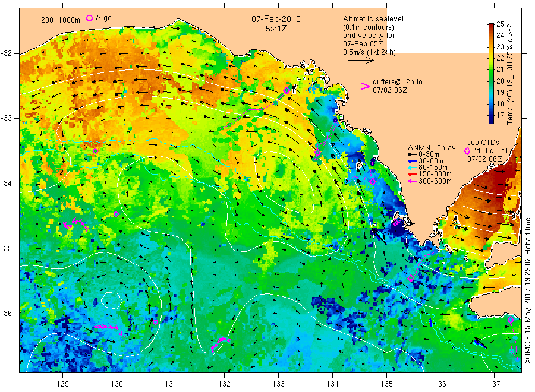Click the magenta drifters chevron legend symbol
Image resolution: width=535 pixels, height=392 pixels.
pos(366,86)
